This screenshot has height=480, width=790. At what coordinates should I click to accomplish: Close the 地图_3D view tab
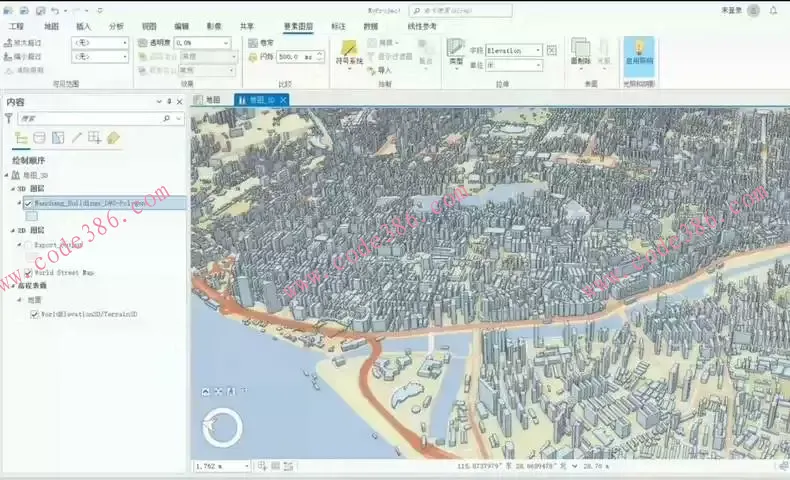tap(283, 100)
